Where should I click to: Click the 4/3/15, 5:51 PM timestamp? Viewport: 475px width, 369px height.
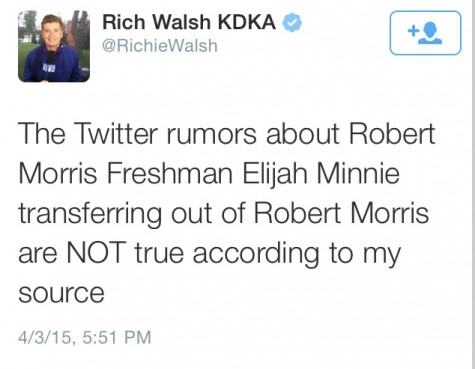85,337
